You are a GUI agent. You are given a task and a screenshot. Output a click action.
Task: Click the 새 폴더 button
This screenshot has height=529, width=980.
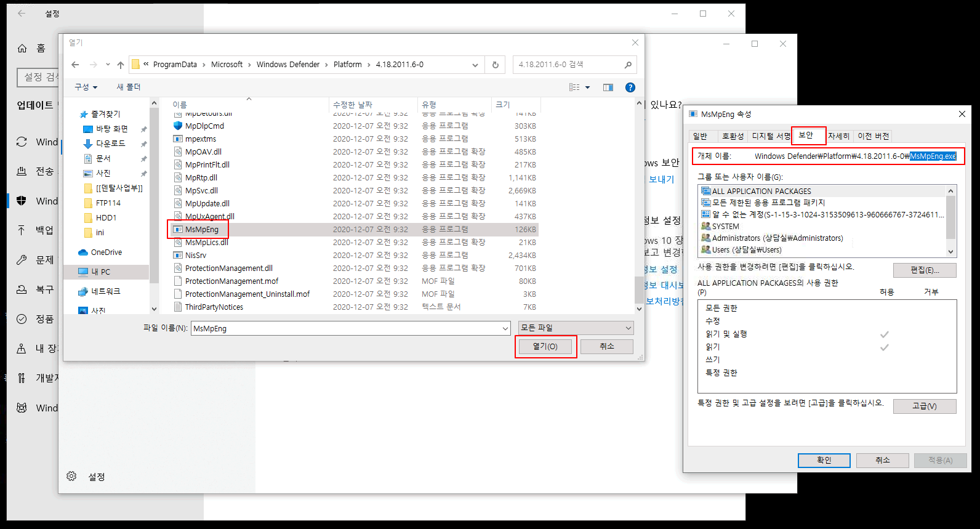click(x=129, y=87)
